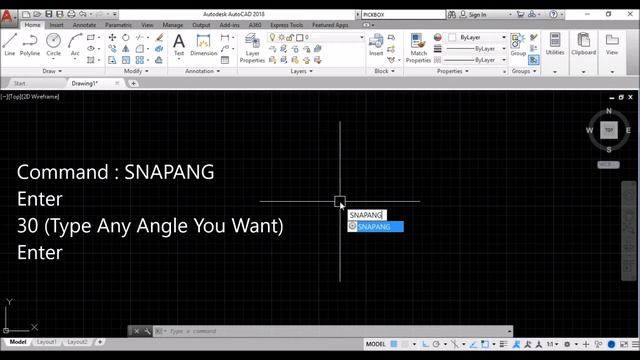
Task: Click the Group tool icon
Action: coord(518,45)
